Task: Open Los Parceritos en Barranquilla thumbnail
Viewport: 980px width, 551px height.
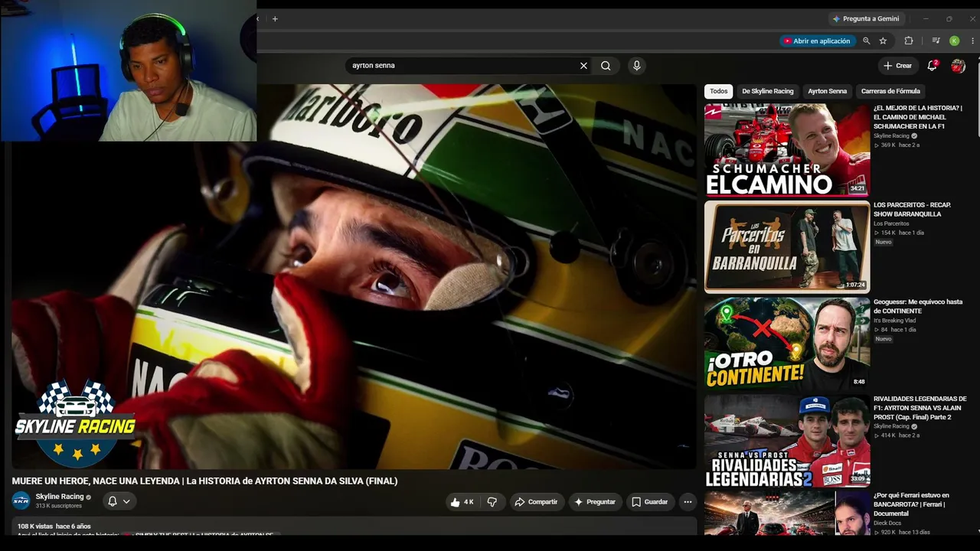Action: (787, 247)
